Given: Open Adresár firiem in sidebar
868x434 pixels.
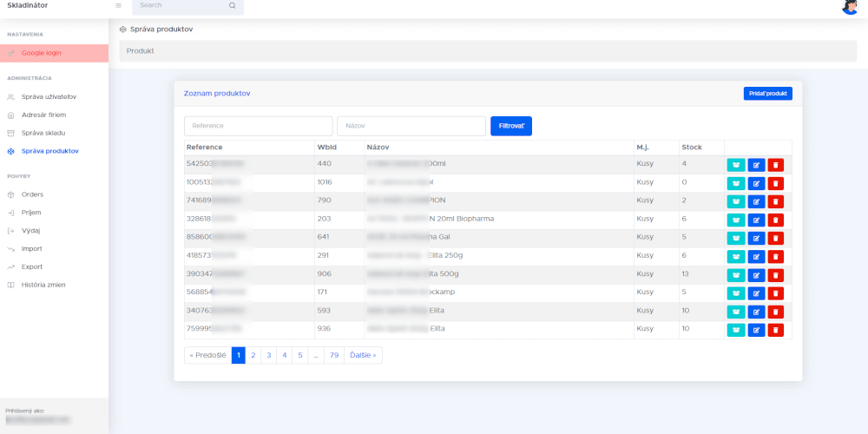Looking at the screenshot, I should (x=43, y=115).
